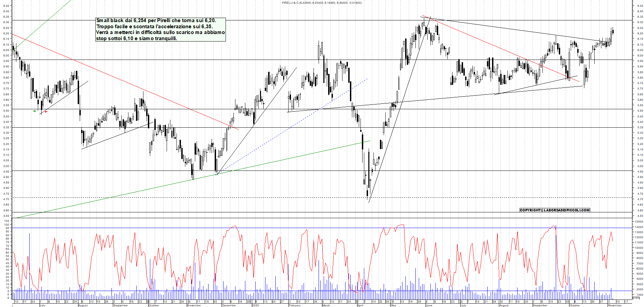Open the price scale showing 6.45 at top right

point(639,5)
